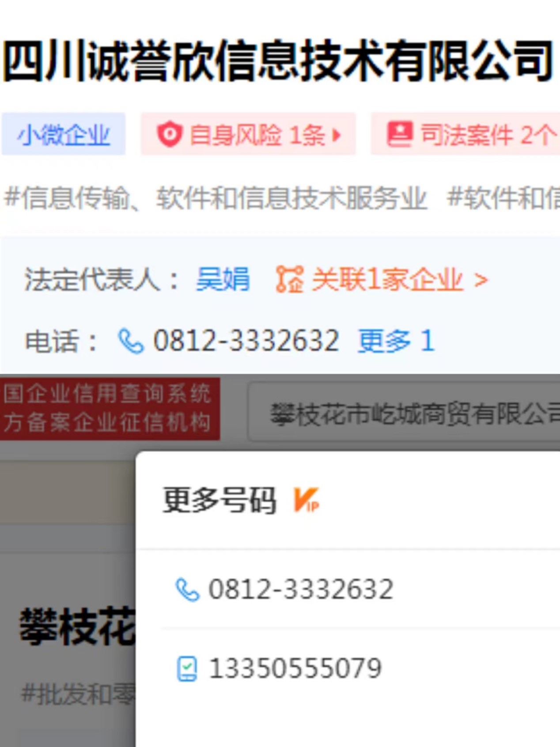Click the shield icon on the self-risk tag

click(170, 134)
